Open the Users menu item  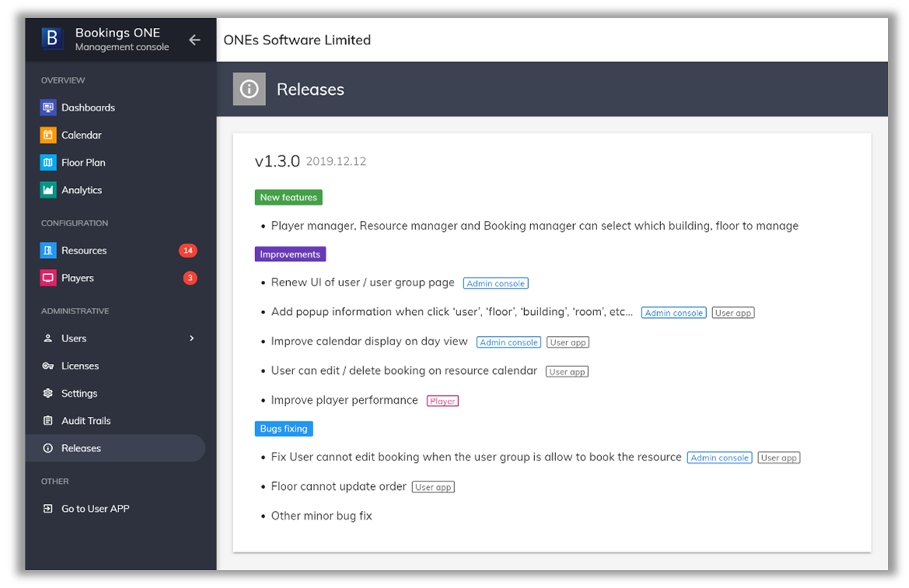click(74, 338)
